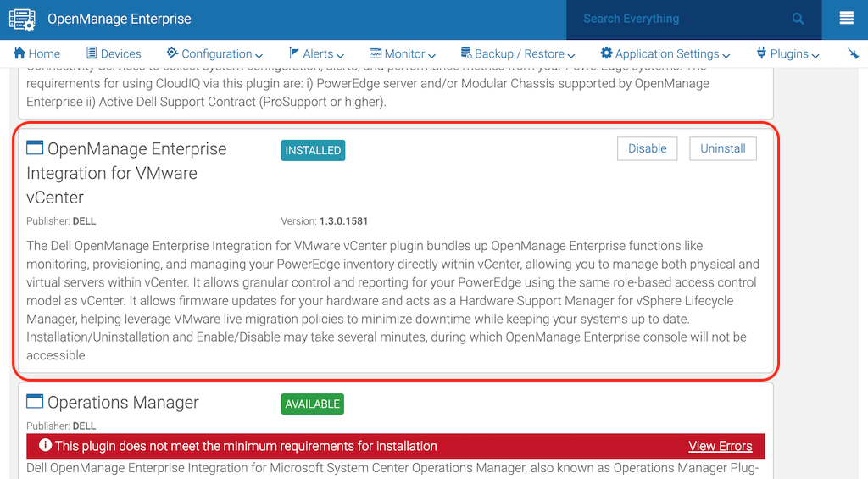The image size is (868, 479).
Task: Click the window icon beside VMware vCenter plugin title
Action: pos(35,148)
